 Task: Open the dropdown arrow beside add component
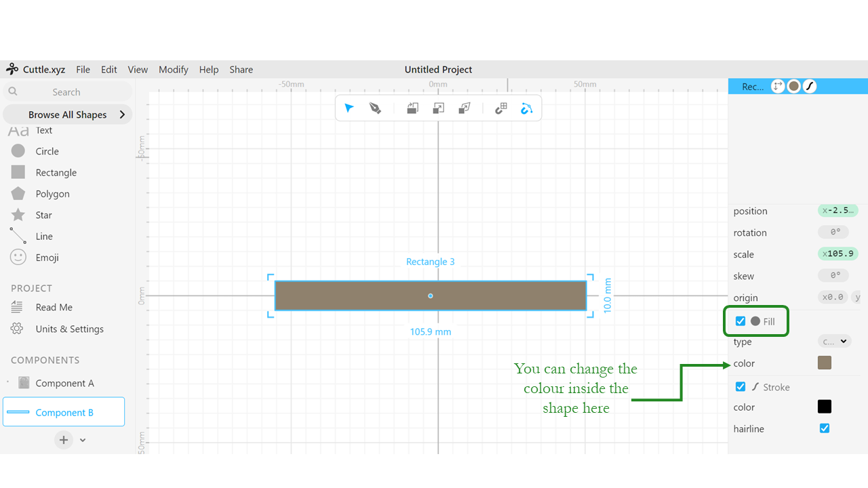(83, 440)
